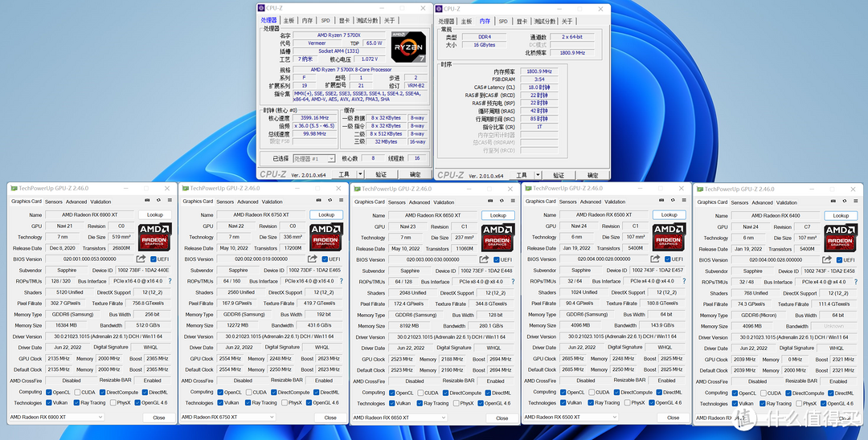
Task: Click '1800.9 MHz' 内存频率 value in CPU-Z
Action: pos(538,71)
